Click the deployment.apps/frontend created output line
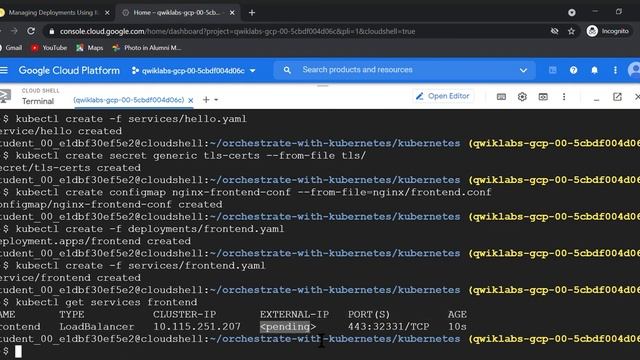 click(x=95, y=241)
